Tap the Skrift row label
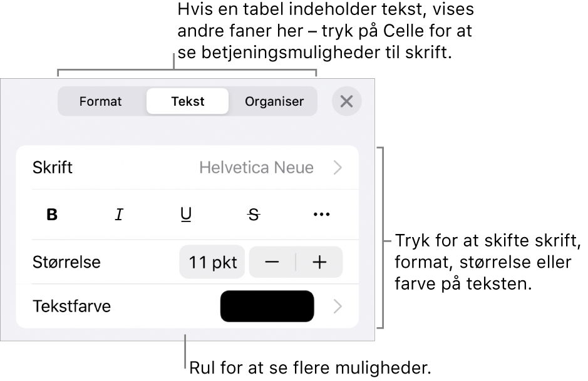Screen dimensions: 588x381 coord(53,167)
